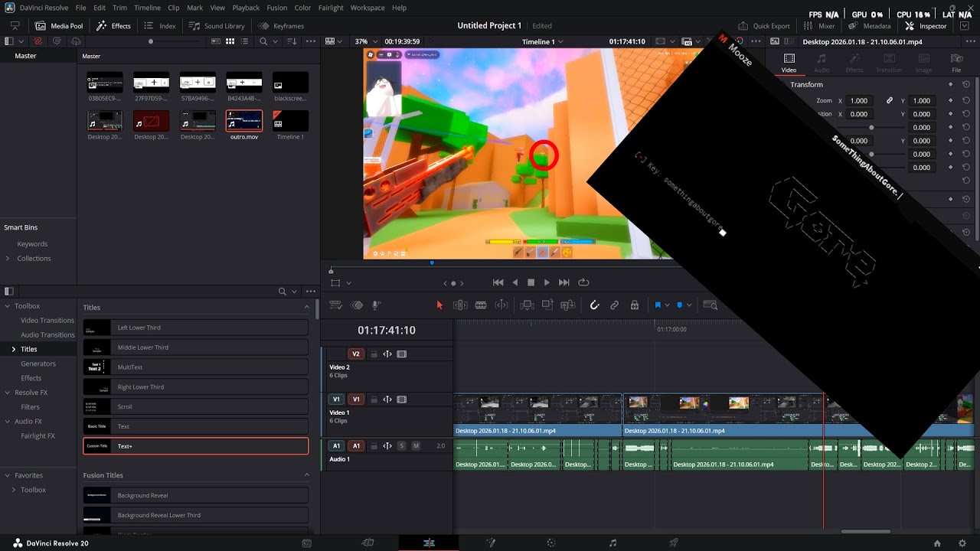Screen dimensions: 980x551
Task: Jump to the last frame
Action: pos(564,282)
